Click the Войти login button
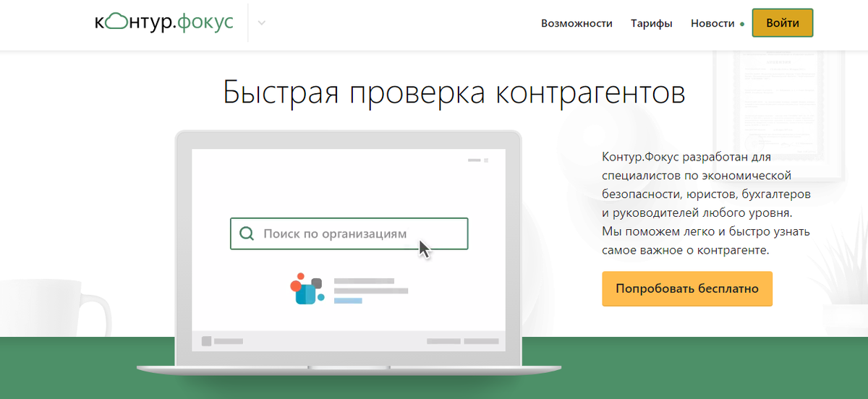This screenshot has width=868, height=399. (783, 23)
